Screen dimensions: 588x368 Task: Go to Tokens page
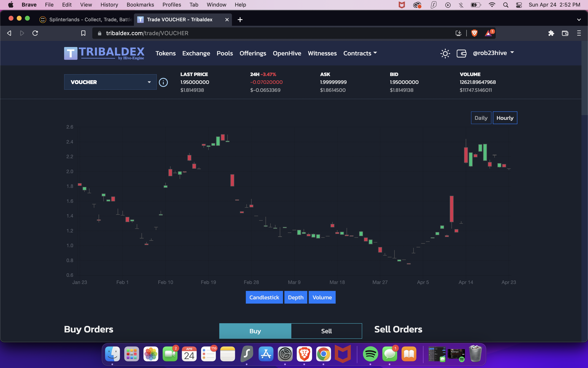coord(165,53)
